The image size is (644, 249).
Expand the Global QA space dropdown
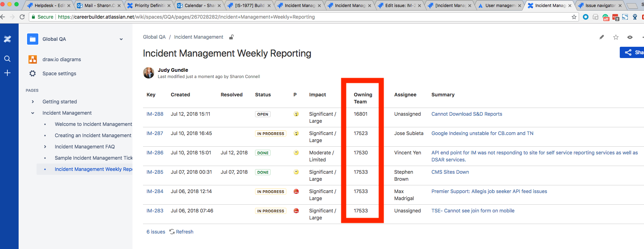121,39
